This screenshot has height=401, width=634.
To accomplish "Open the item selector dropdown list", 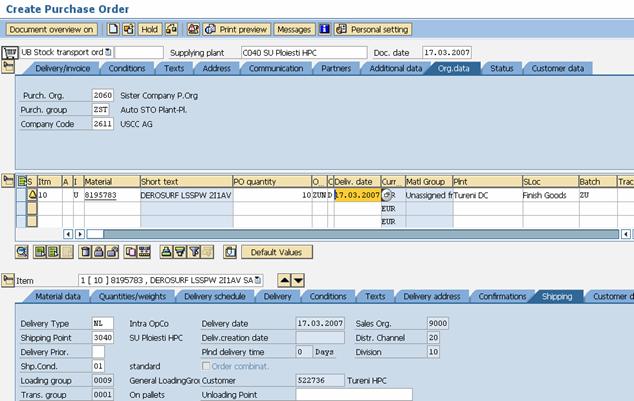I will 258,280.
